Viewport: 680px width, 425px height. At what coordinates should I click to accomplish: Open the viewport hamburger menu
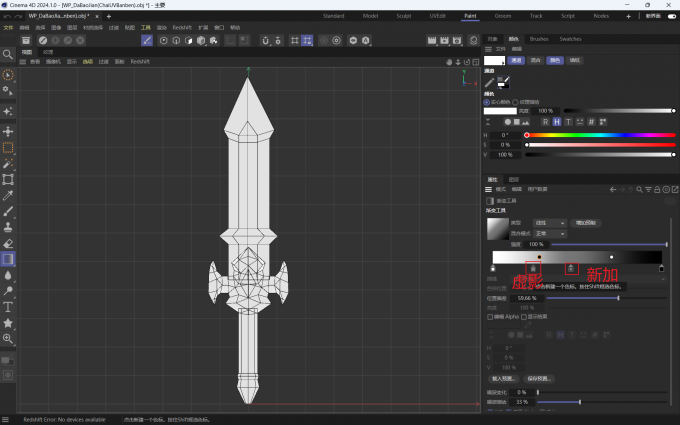click(23, 62)
